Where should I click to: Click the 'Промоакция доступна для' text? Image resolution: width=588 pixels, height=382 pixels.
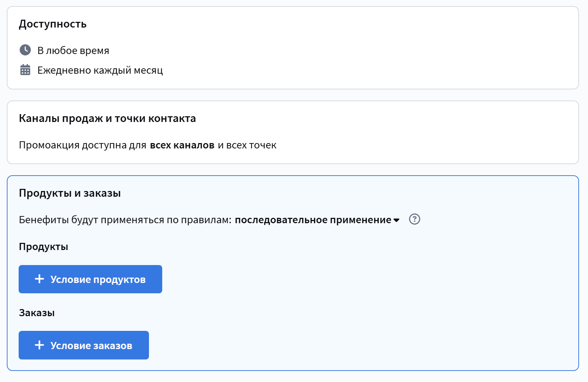point(82,145)
